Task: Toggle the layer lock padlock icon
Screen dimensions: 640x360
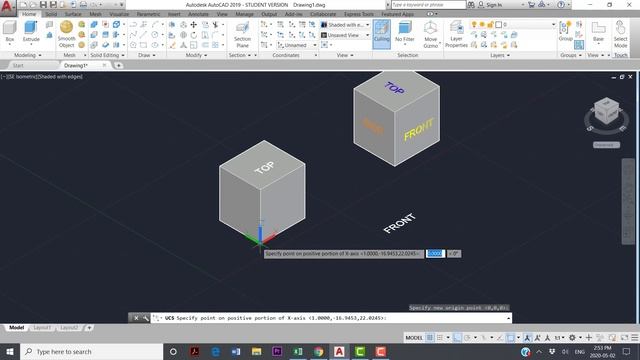Action: pos(490,25)
